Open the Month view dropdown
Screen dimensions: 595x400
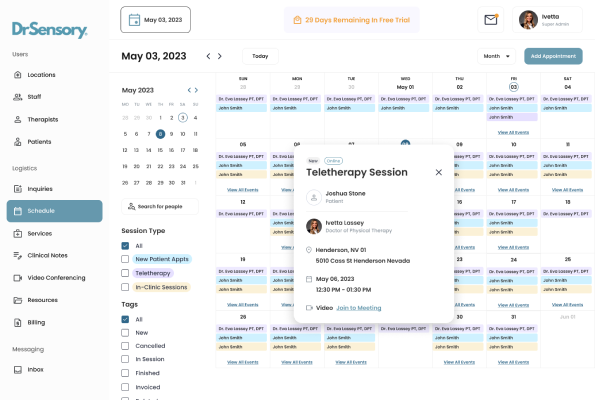click(496, 56)
